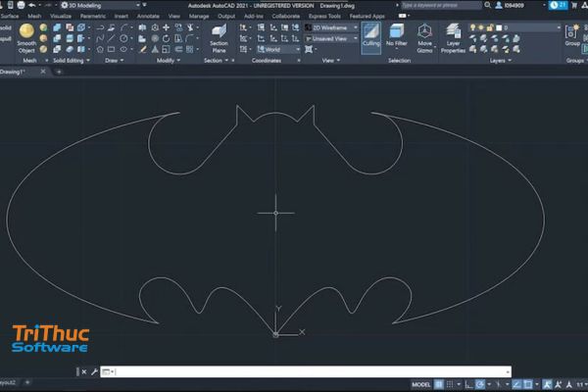
Task: Click the Smooth Object mesh tool
Action: coord(26,38)
